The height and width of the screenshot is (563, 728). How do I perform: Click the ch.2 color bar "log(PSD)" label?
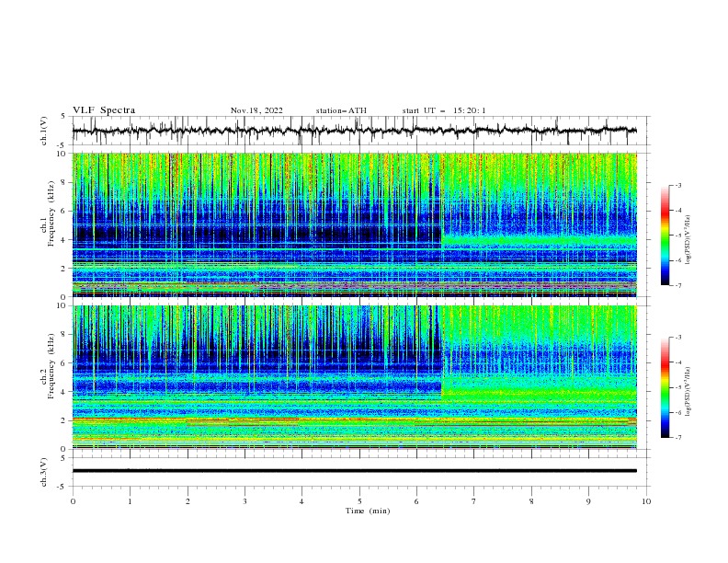[688, 392]
